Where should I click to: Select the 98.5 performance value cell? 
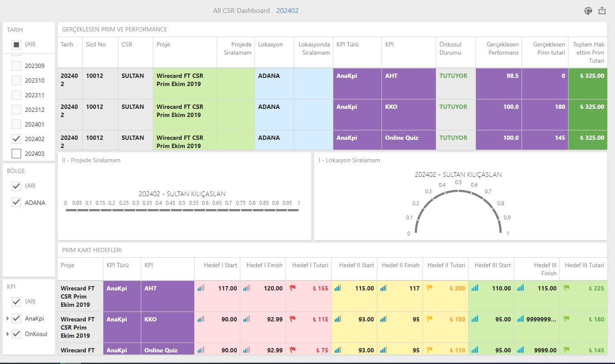[x=499, y=83]
